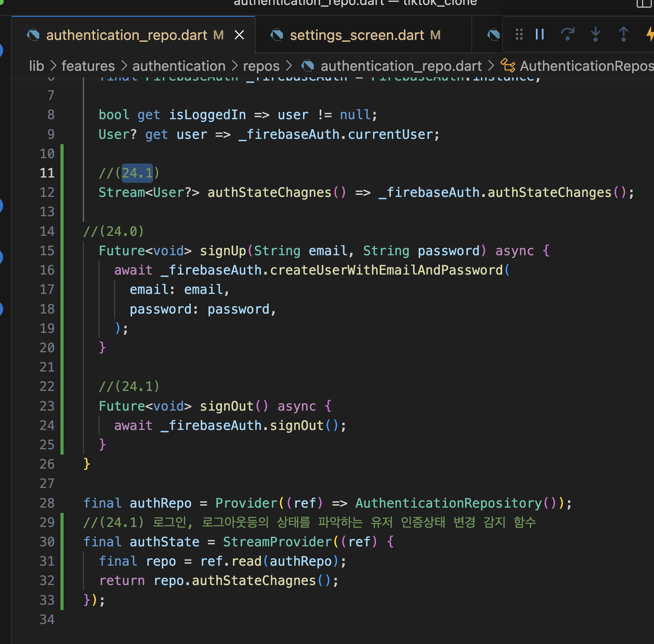Expand the features breadcrumb segment
654x644 pixels.
[x=88, y=66]
